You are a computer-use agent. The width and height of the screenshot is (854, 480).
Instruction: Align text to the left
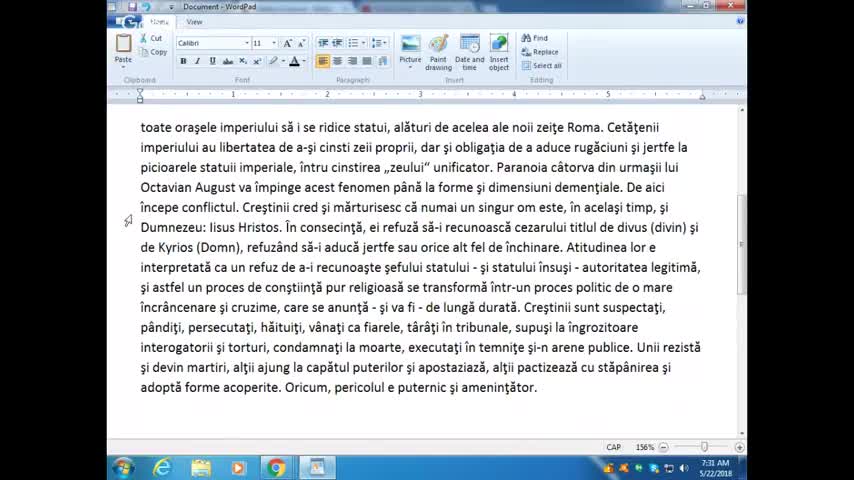[x=322, y=61]
